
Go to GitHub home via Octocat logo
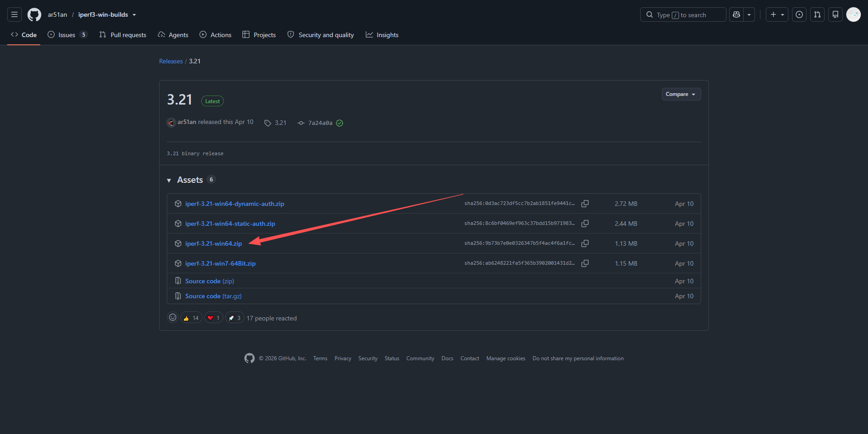(x=34, y=14)
